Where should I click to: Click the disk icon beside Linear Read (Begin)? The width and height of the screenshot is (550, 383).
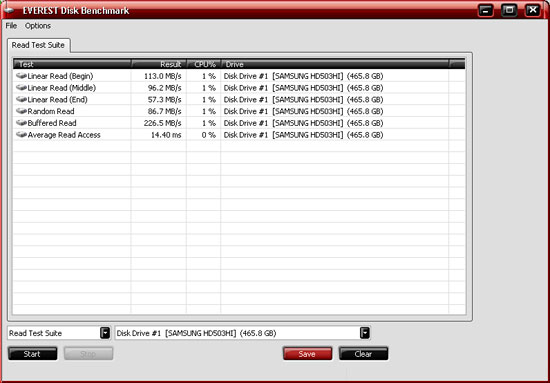coord(21,76)
